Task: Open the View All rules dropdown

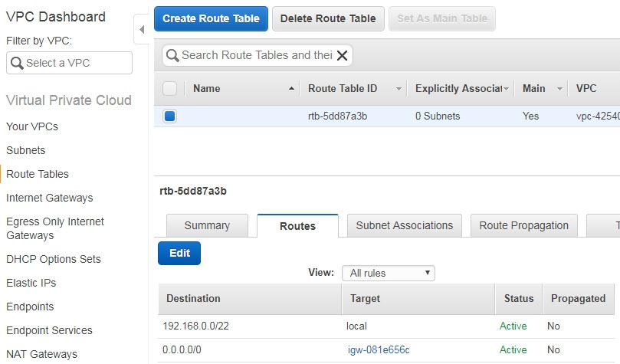Action: click(x=389, y=273)
